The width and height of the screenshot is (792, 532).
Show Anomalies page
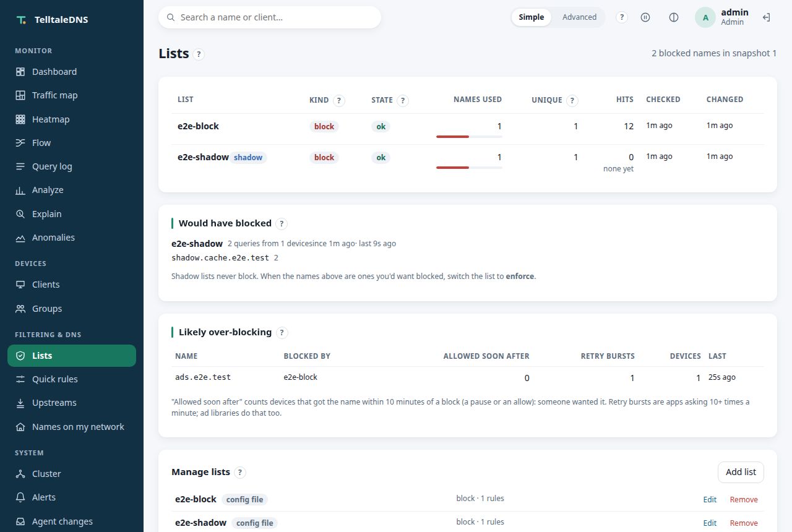72,238
